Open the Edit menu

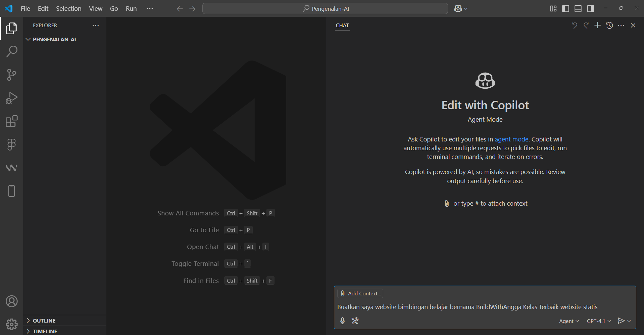43,9
